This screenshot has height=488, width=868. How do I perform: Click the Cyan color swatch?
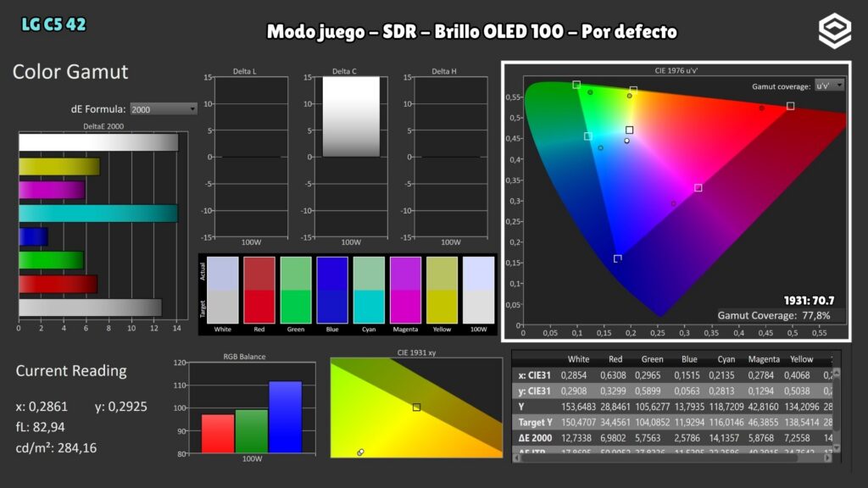369,290
